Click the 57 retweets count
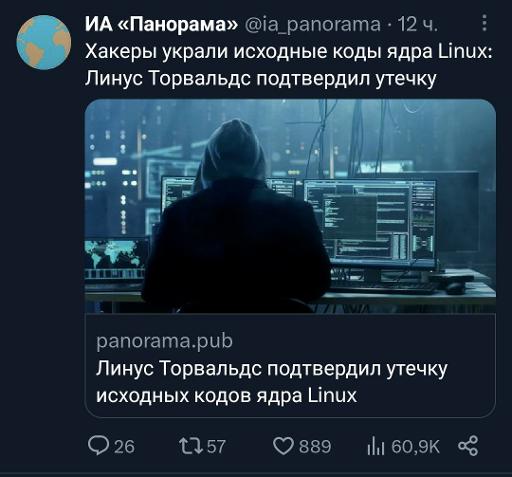 (x=216, y=447)
